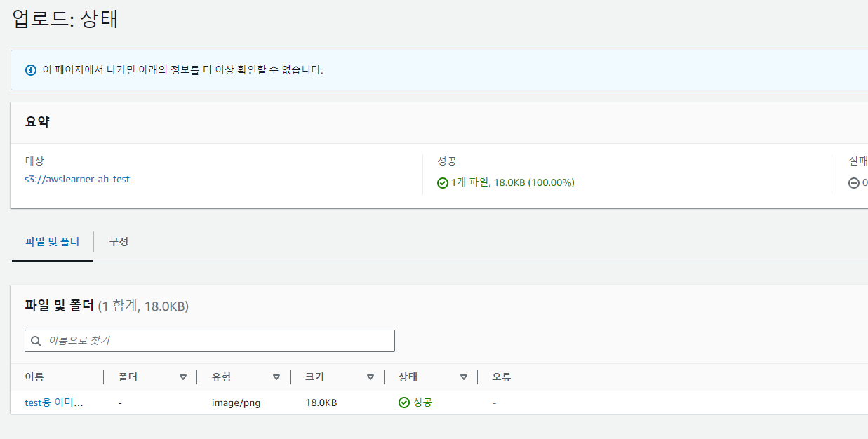Sort by 유형 column arrow
868x439 pixels.
pyautogui.click(x=276, y=377)
